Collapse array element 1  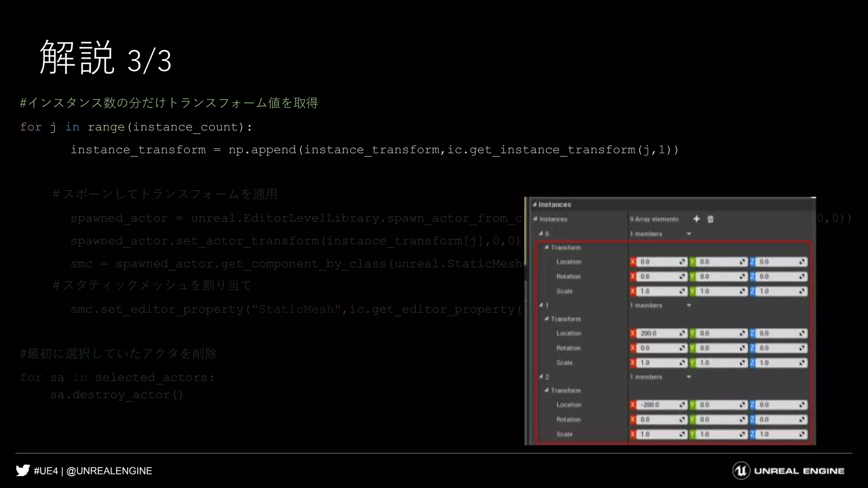pos(541,305)
